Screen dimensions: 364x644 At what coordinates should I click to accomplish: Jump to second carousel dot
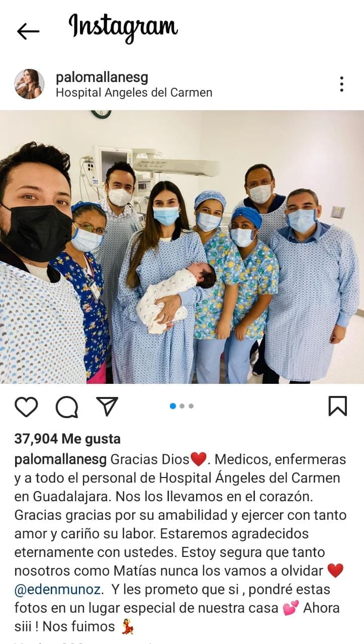tap(182, 406)
